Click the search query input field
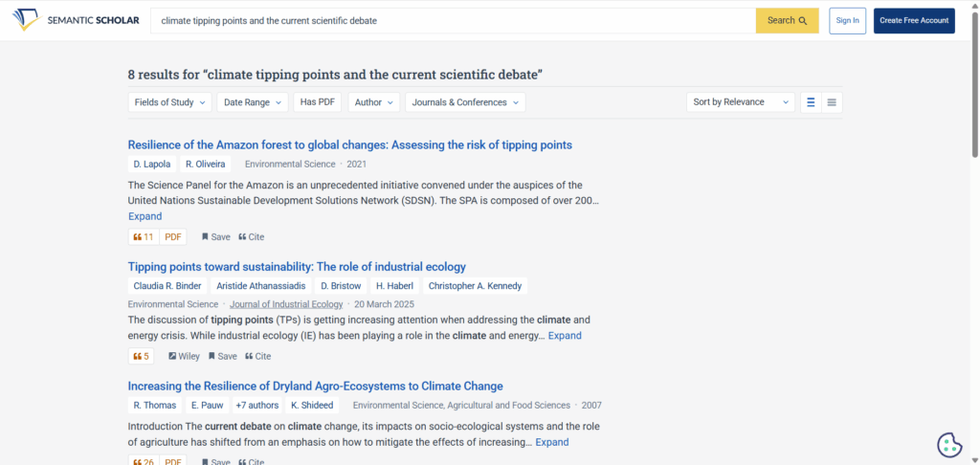This screenshot has height=465, width=980. (x=453, y=21)
